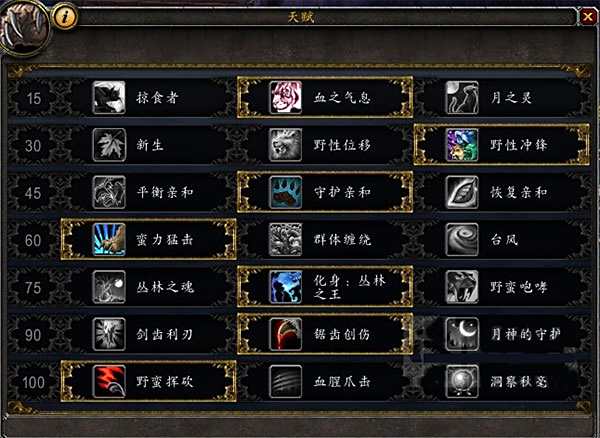Choose the 平衡亲和 talent label
The height and width of the screenshot is (438, 600).
tap(165, 192)
